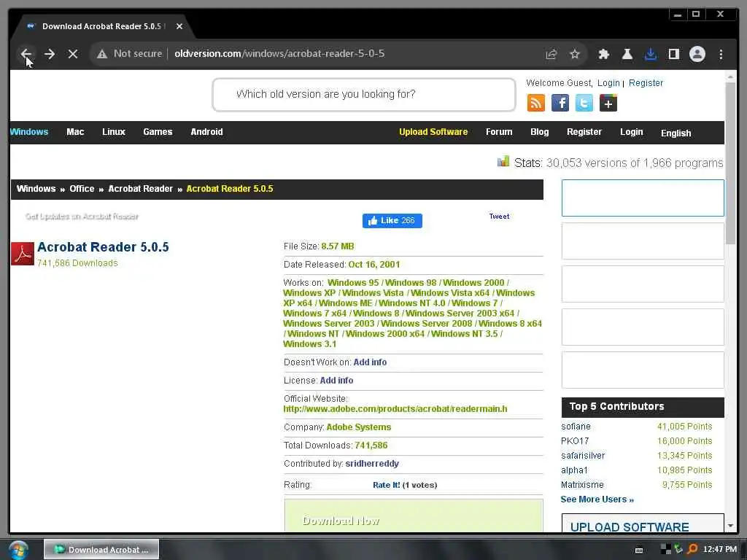
Task: Open the Forum nav link
Action: tap(499, 132)
